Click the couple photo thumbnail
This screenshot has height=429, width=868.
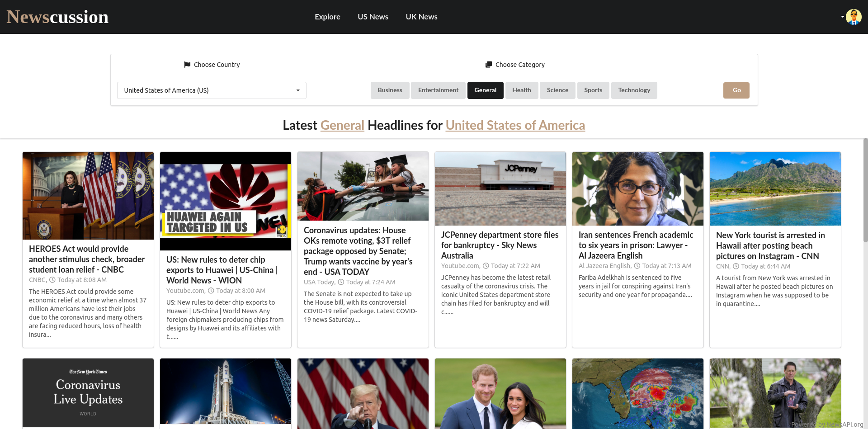(500, 394)
